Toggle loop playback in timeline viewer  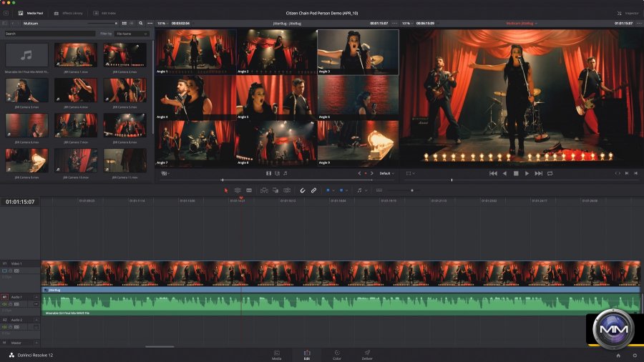(x=550, y=174)
